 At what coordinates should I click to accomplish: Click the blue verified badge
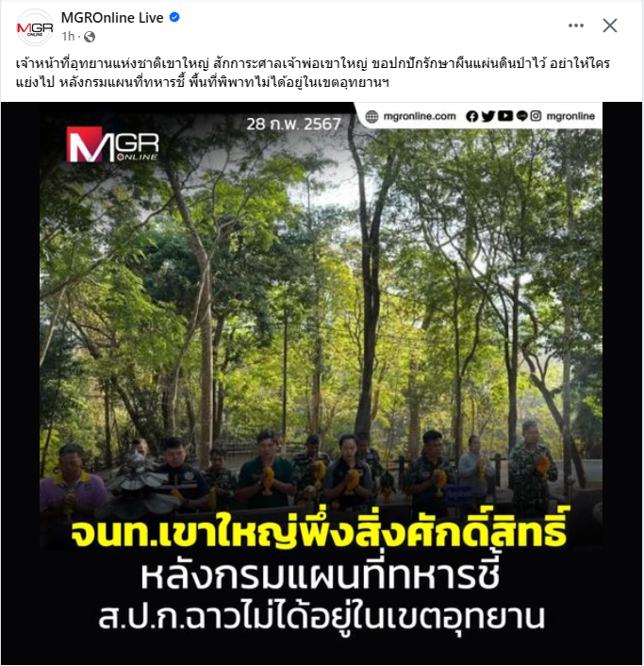click(174, 17)
